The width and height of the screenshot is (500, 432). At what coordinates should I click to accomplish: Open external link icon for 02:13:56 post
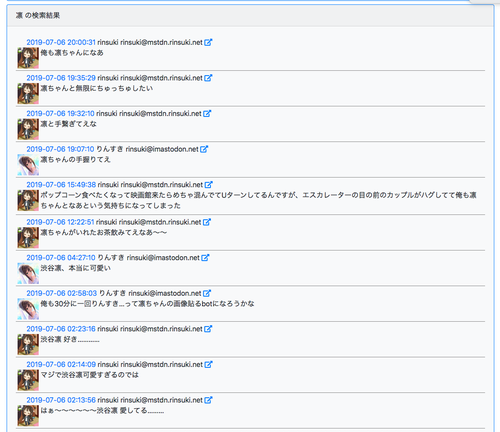pyautogui.click(x=208, y=400)
